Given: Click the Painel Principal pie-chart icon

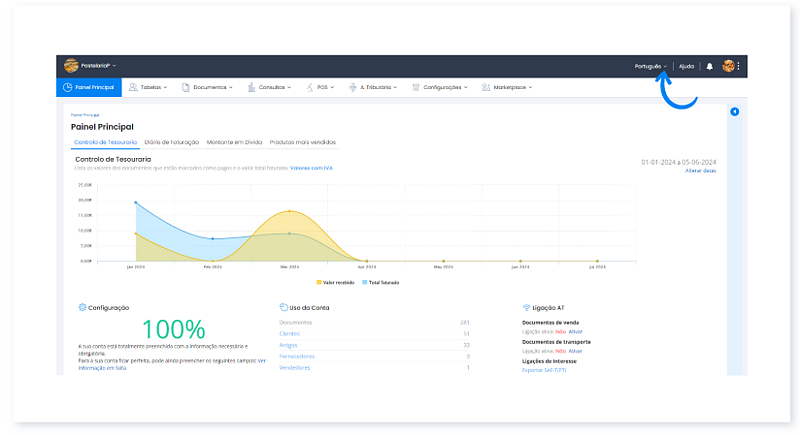Looking at the screenshot, I should (x=67, y=87).
